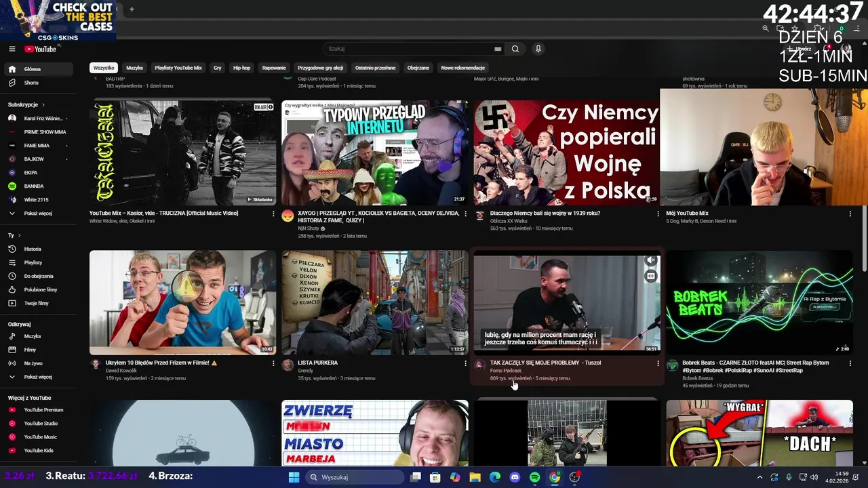Viewport: 868px width, 488px height.
Task: Open Dlaczego Niemcy bali się wojny thumbnail
Action: click(567, 152)
